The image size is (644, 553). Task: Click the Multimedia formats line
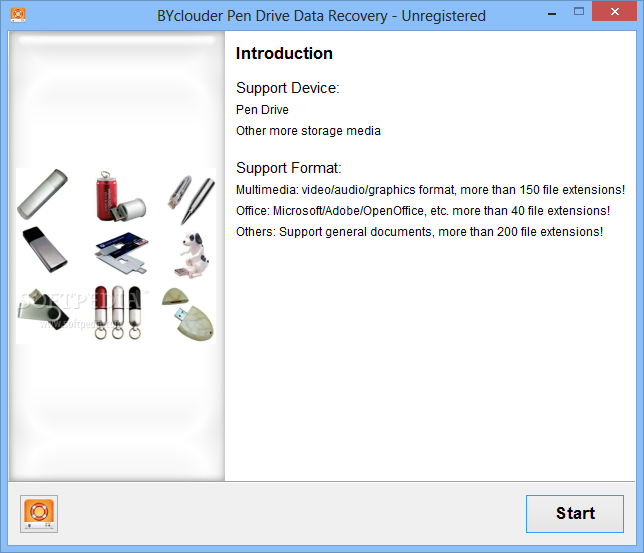click(x=430, y=190)
